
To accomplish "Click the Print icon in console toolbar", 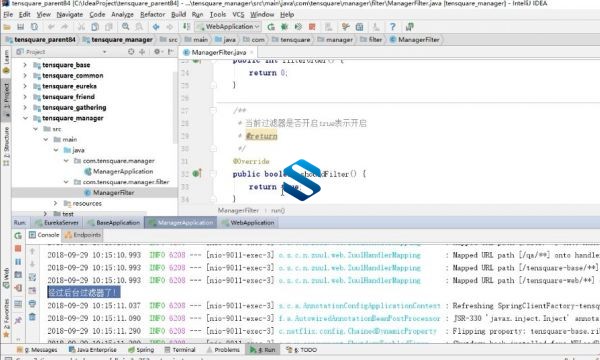I will pos(33,304).
